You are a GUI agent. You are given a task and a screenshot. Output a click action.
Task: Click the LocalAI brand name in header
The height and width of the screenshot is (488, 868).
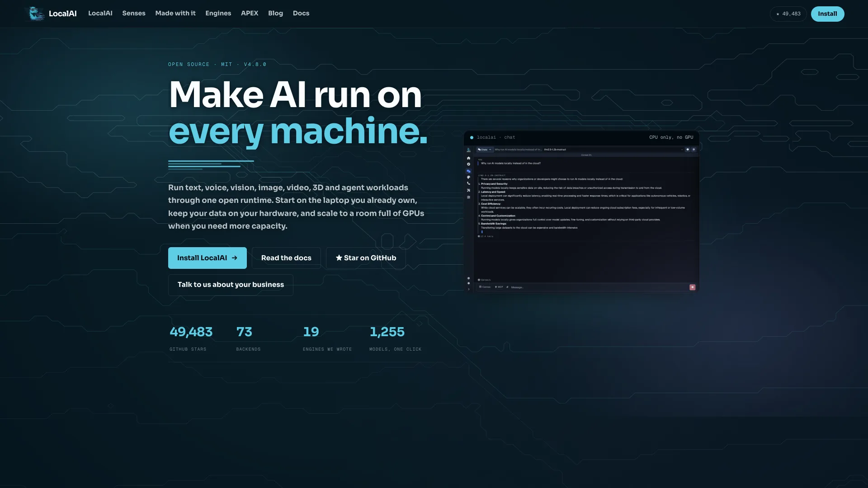pyautogui.click(x=62, y=14)
